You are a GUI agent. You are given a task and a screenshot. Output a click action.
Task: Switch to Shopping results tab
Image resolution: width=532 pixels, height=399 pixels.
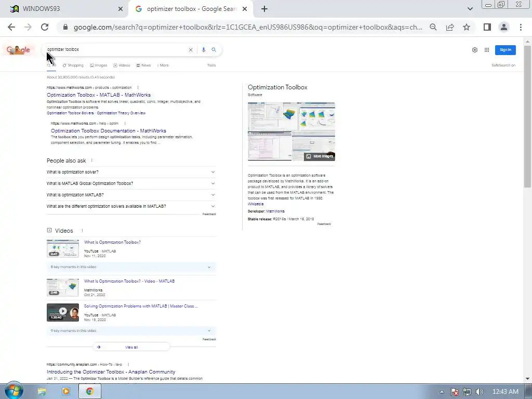point(73,65)
